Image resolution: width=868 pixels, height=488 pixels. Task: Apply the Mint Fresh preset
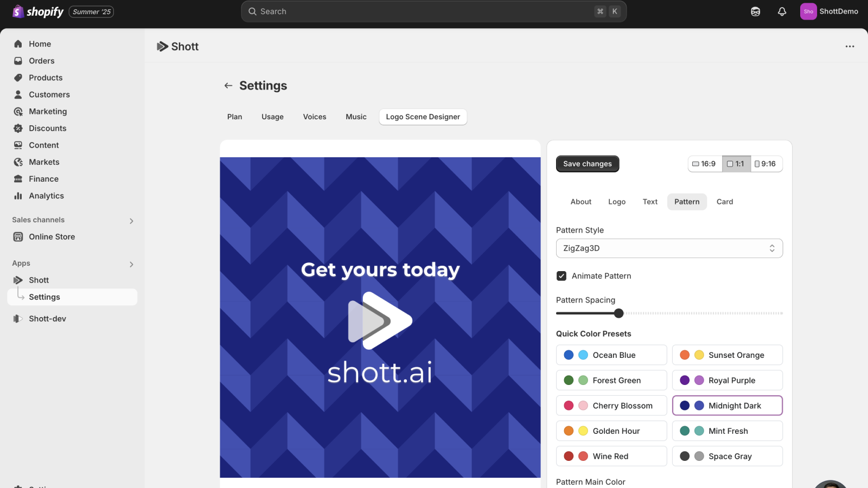[727, 431]
